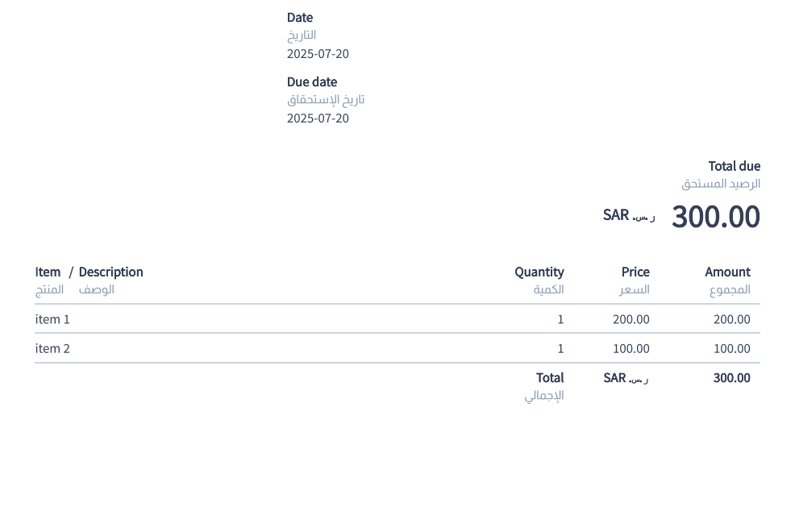Select the date value under Due date
The image size is (795, 532).
[x=318, y=118]
